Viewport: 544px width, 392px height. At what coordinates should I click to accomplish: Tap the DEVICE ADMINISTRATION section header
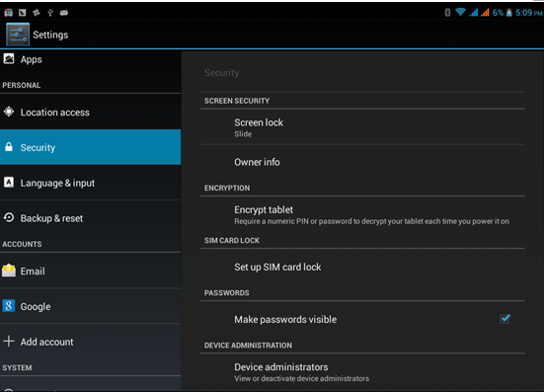point(248,346)
